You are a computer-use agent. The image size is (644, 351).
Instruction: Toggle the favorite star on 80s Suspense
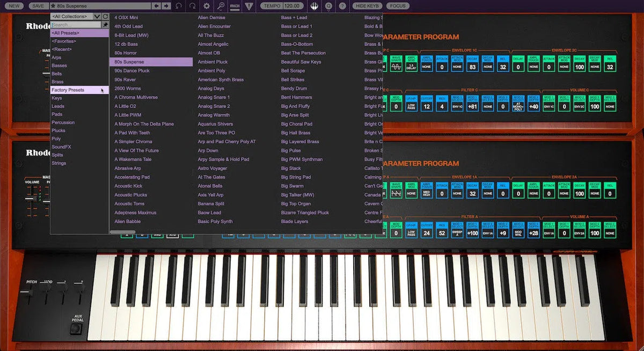[x=53, y=5]
